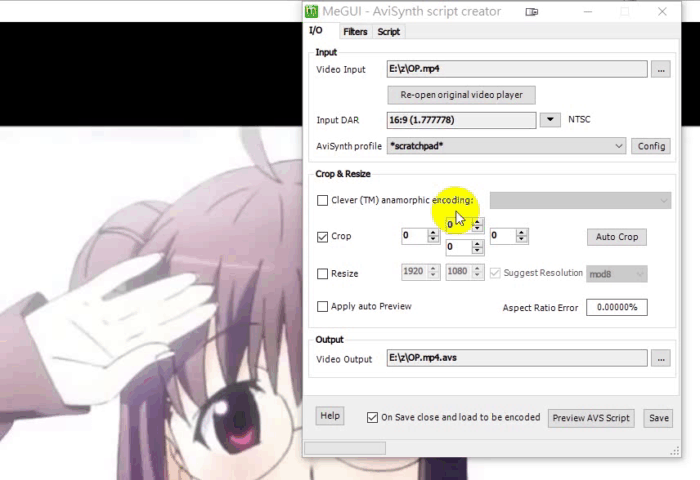Open the AviSynth profile Config
Image resolution: width=700 pixels, height=480 pixels.
(651, 146)
